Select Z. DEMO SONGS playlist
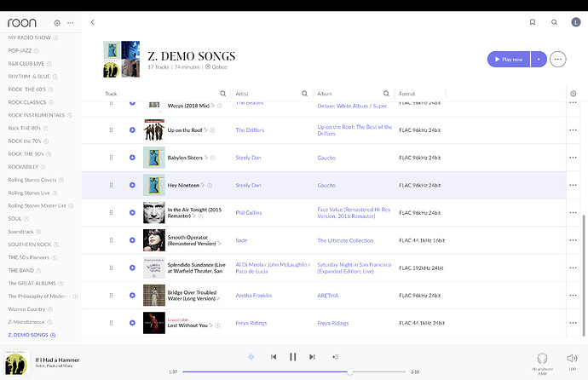 (28, 335)
